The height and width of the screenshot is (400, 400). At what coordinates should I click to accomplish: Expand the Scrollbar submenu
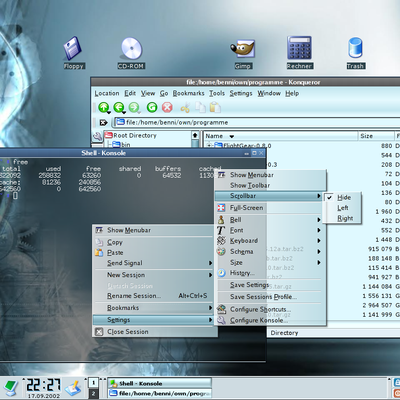(x=269, y=196)
